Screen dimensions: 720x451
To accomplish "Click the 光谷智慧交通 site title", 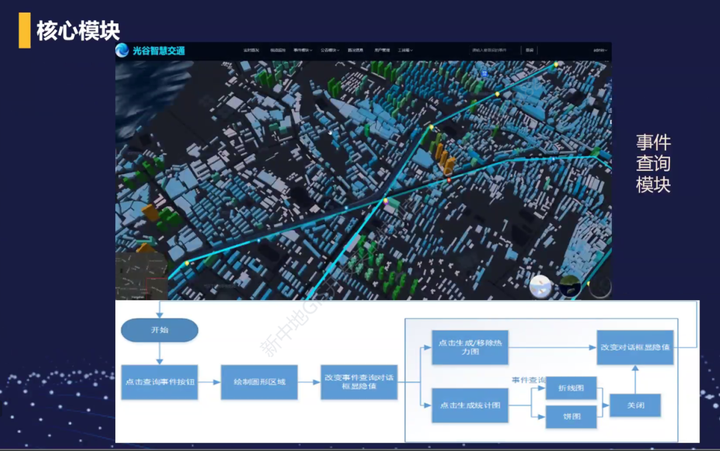I will point(158,51).
